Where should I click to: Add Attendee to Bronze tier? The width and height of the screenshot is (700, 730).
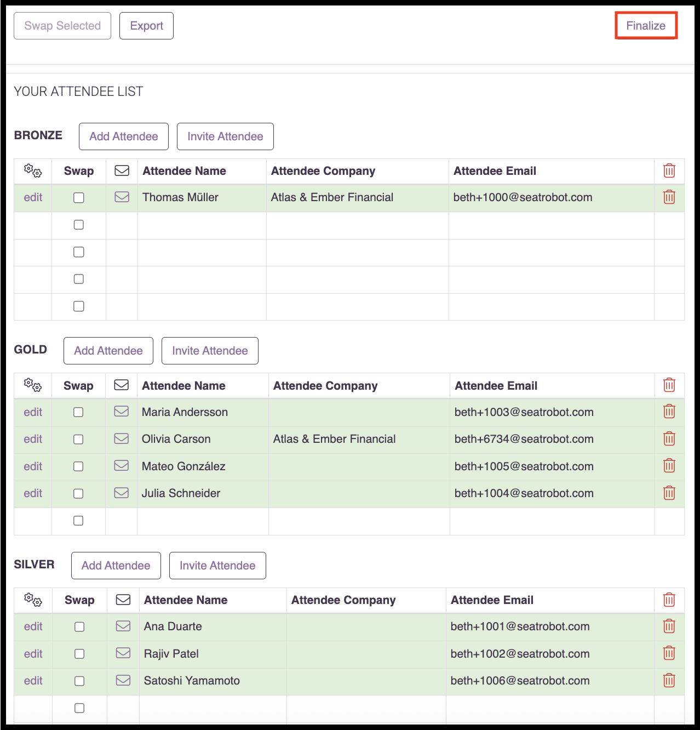[124, 136]
